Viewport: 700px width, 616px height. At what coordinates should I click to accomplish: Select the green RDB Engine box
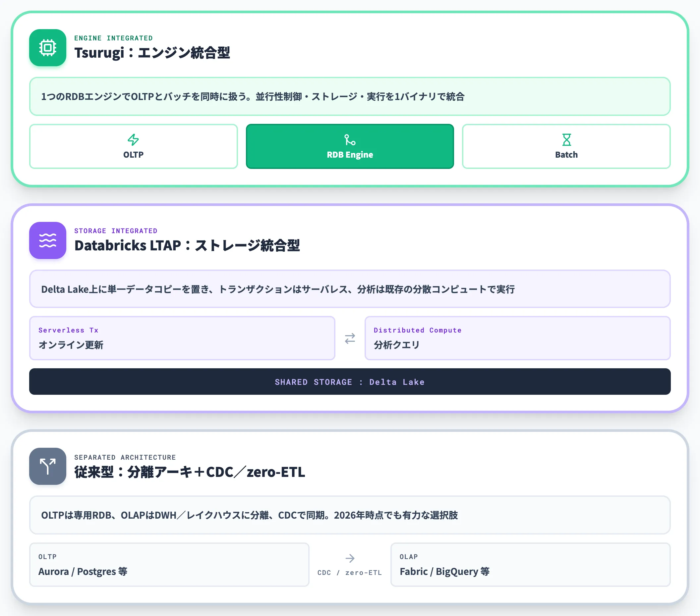click(350, 146)
